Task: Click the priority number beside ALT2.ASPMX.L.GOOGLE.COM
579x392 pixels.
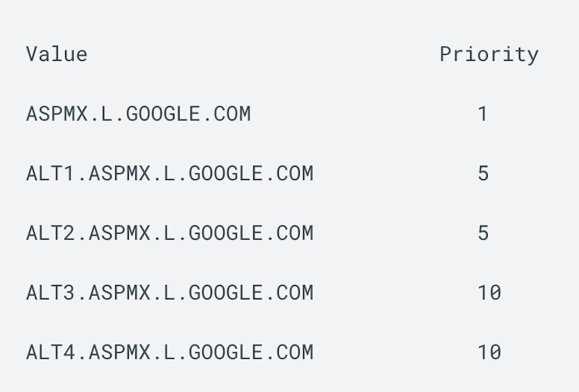Action: 483,233
